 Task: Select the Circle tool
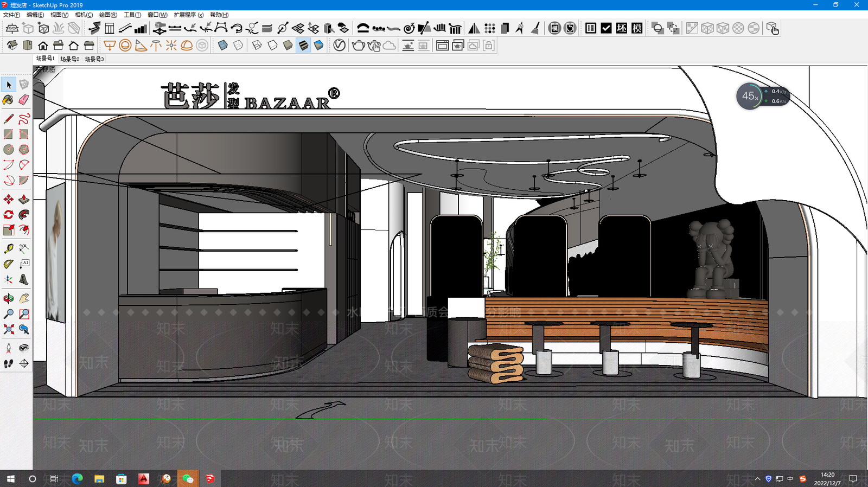(x=9, y=149)
